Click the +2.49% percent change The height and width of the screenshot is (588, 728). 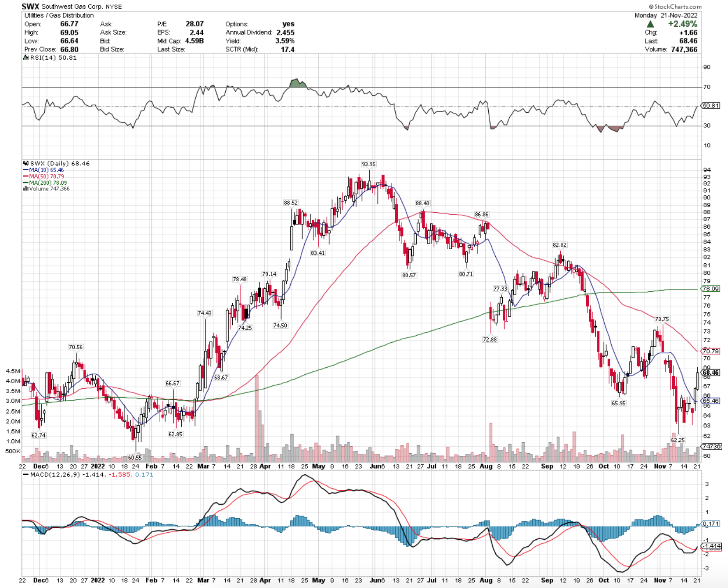[x=682, y=24]
